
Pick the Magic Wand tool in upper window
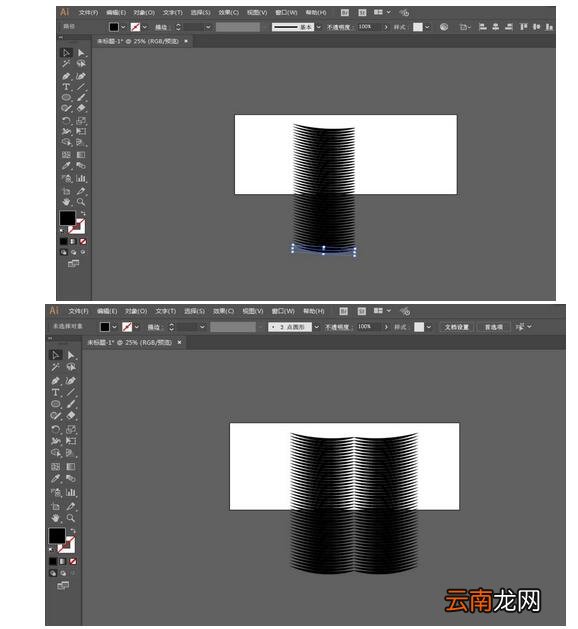tap(66, 64)
